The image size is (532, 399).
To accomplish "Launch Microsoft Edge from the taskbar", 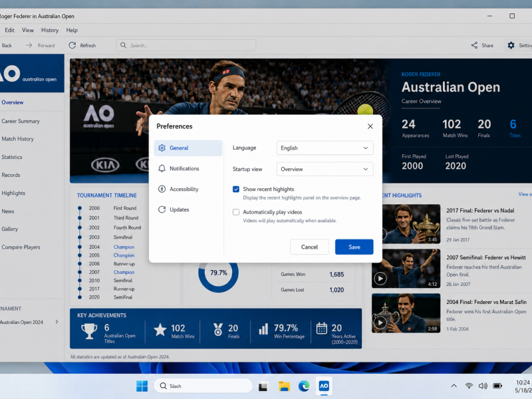I will pos(304,386).
